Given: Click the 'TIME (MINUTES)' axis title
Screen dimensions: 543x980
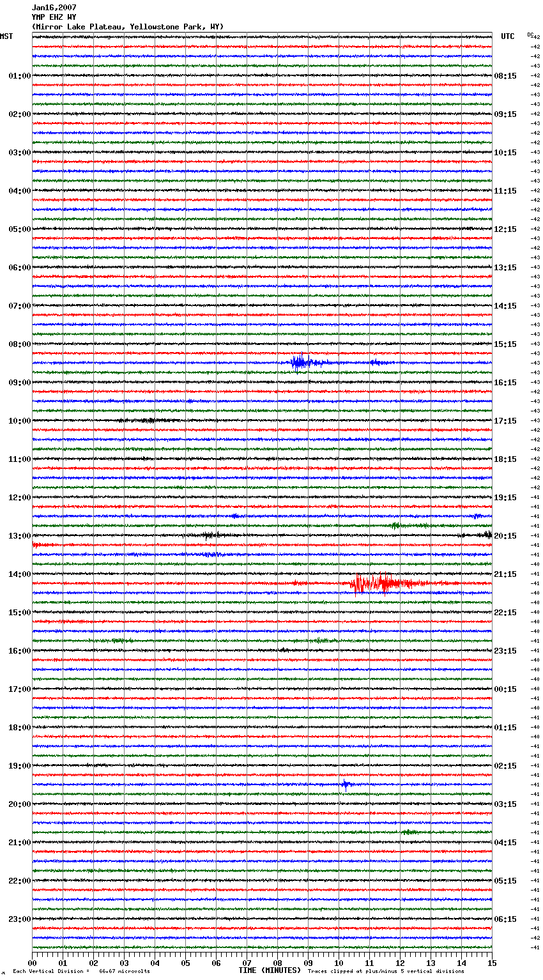Looking at the screenshot, I should (x=270, y=970).
